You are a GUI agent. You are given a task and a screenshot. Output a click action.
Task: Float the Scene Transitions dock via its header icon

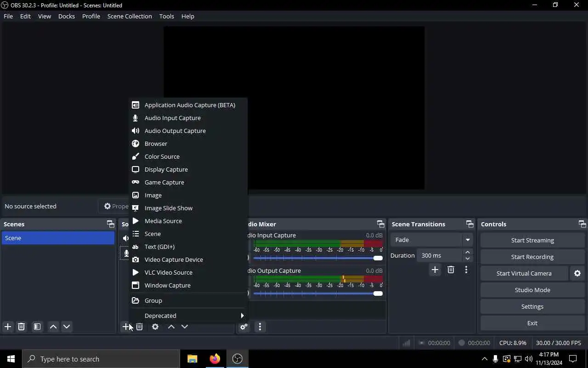pyautogui.click(x=469, y=224)
